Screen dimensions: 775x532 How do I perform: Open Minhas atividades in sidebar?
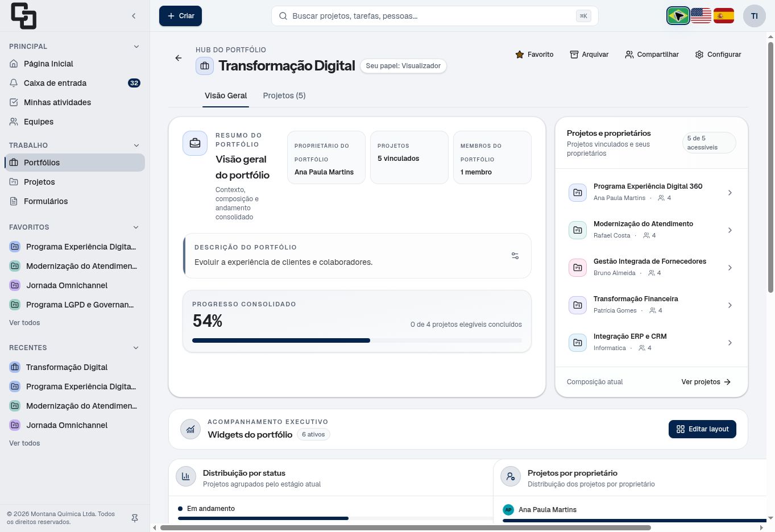[74, 102]
